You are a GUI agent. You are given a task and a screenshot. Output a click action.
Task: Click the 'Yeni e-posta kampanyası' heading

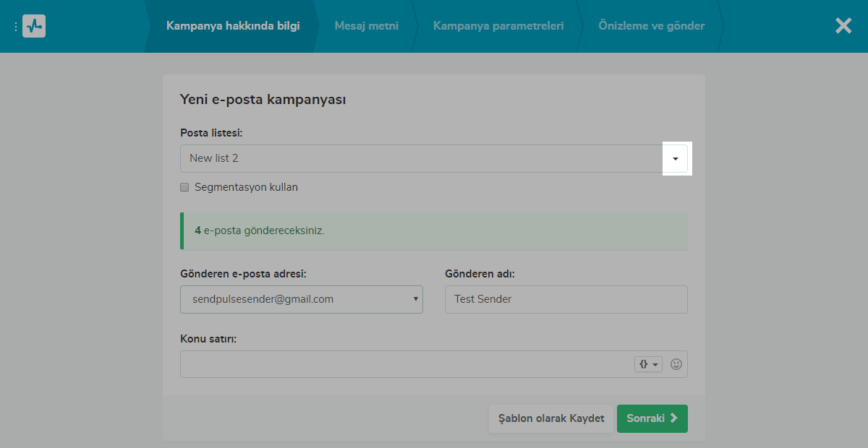pyautogui.click(x=263, y=100)
